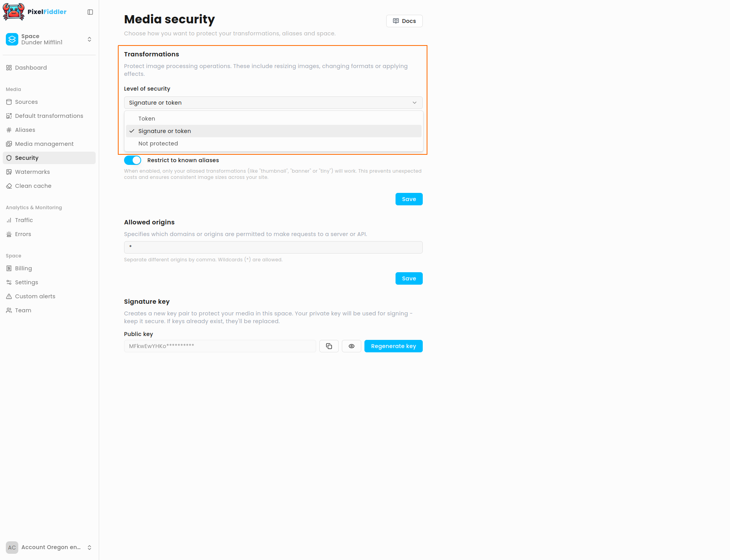Disable Restrict to known aliases toggle
This screenshot has height=560, width=730.
click(x=133, y=160)
